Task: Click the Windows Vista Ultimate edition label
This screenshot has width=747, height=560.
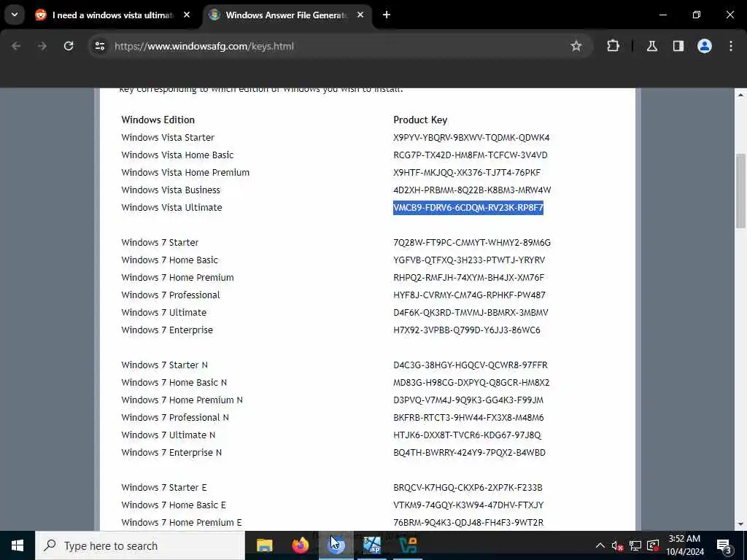Action: pyautogui.click(x=171, y=208)
